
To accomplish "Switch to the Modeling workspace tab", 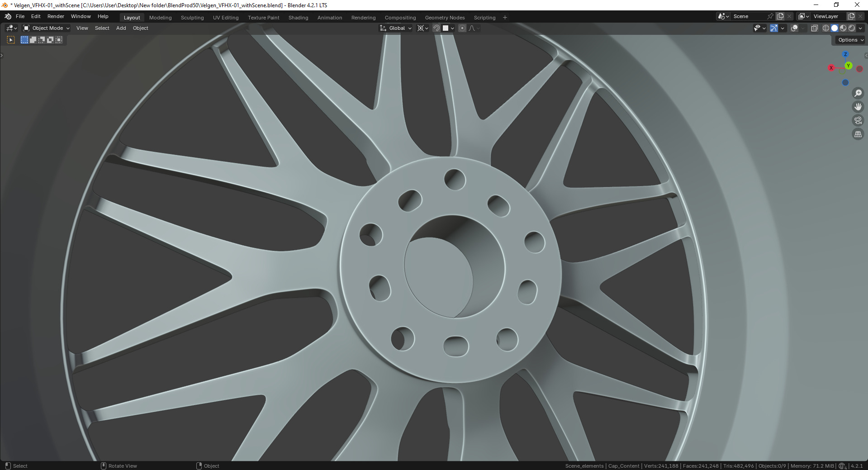I will pyautogui.click(x=160, y=18).
